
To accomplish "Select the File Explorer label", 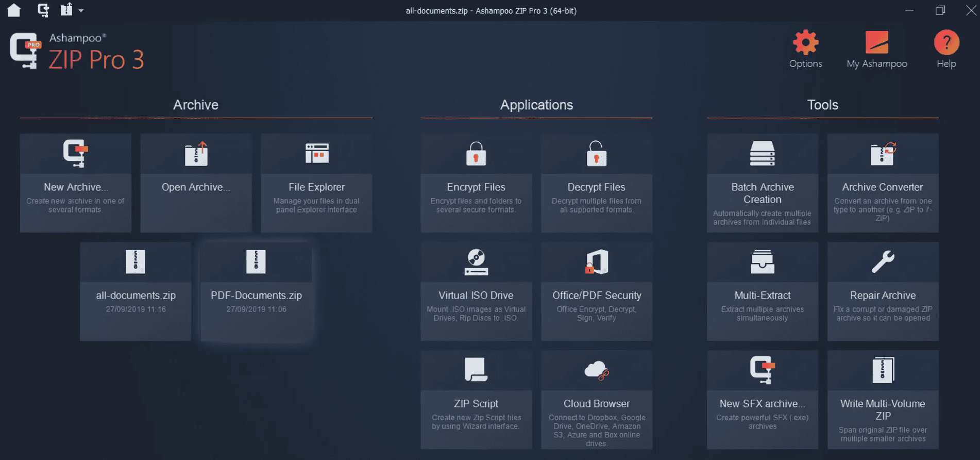I will pyautogui.click(x=317, y=187).
